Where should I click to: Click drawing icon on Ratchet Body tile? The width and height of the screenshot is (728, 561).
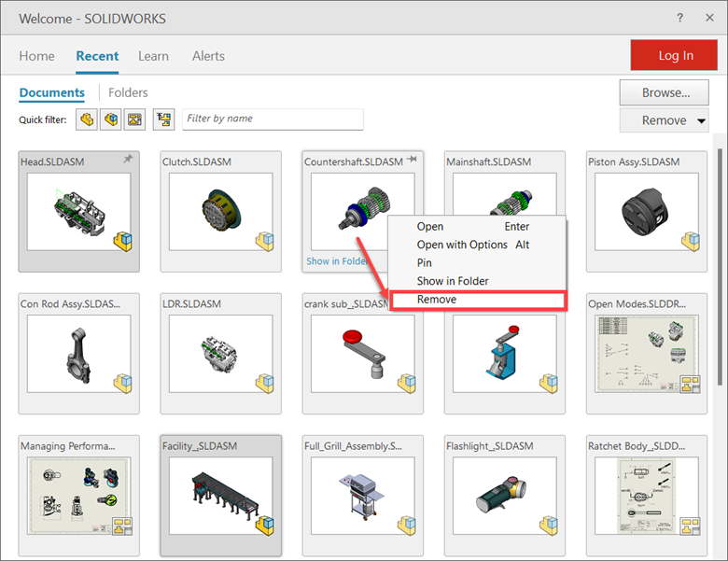(x=691, y=526)
